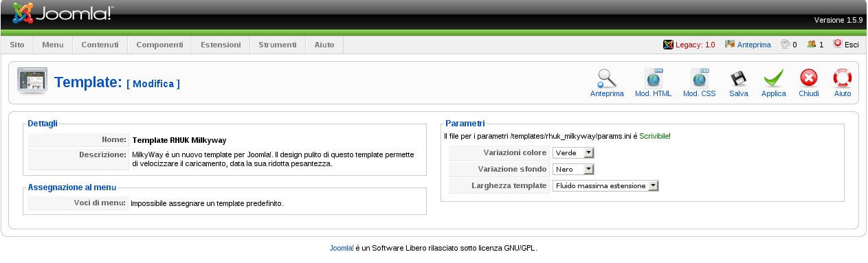Click the Template manager header icon
The image size is (868, 263).
click(32, 82)
